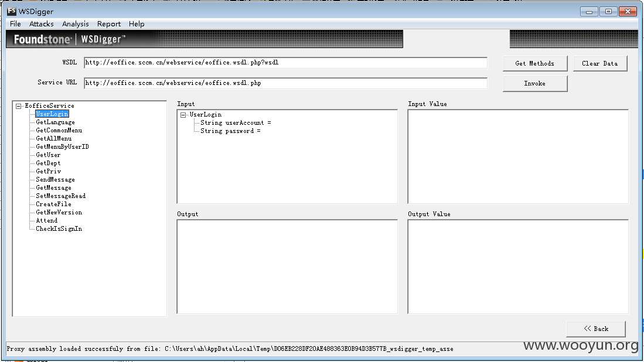Click inside the Output panel
The image size is (644, 362).
click(287, 267)
